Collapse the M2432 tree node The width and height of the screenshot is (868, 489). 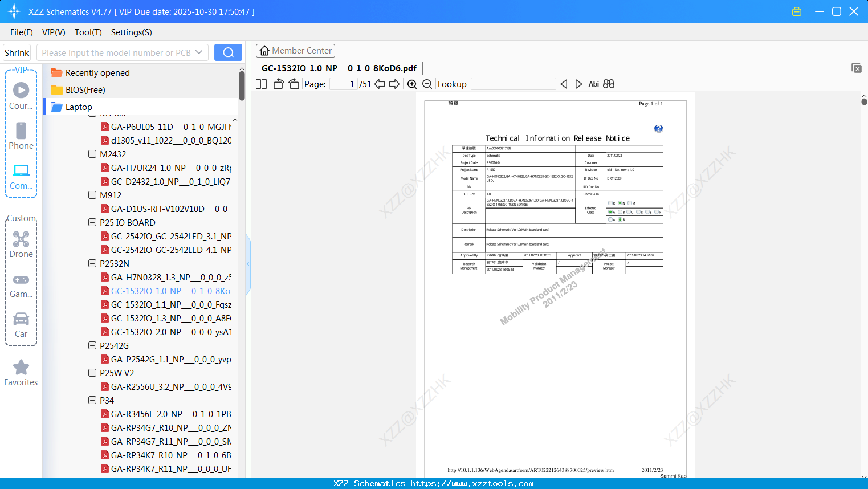92,154
